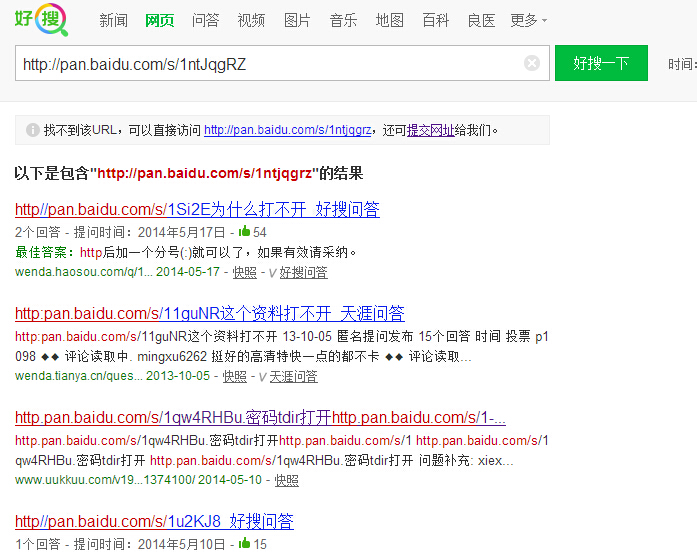697x552 pixels.
Task: Open the 视频 tab
Action: tap(251, 20)
